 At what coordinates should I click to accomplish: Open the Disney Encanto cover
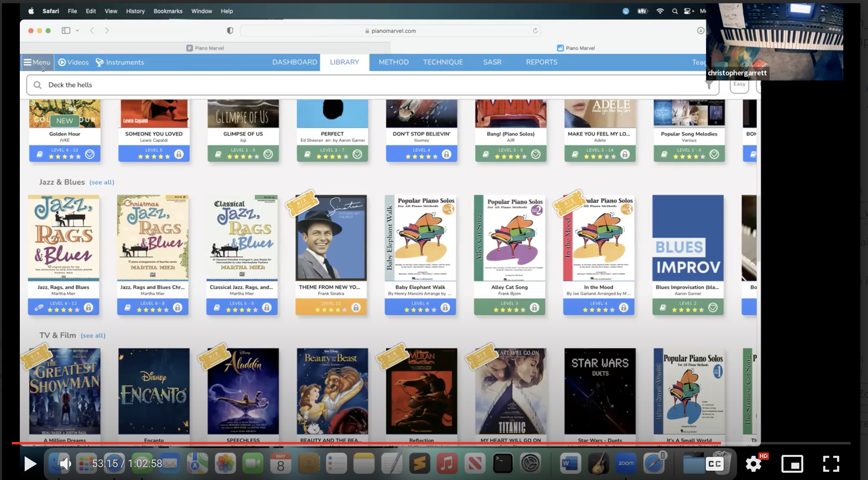pos(154,391)
